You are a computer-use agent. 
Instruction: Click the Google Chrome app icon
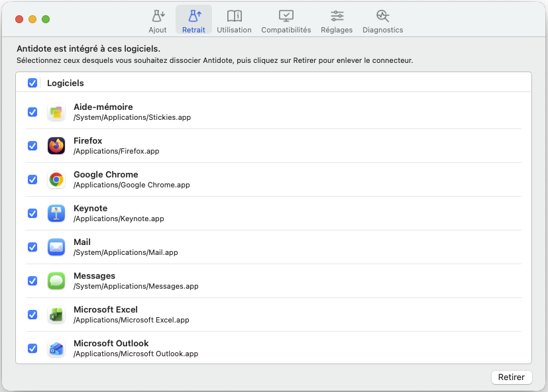(56, 179)
